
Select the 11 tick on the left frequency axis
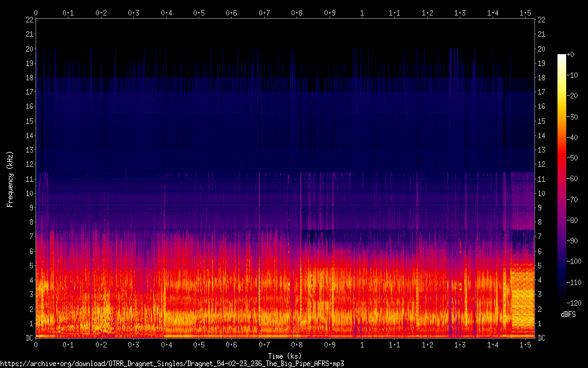pyautogui.click(x=28, y=179)
